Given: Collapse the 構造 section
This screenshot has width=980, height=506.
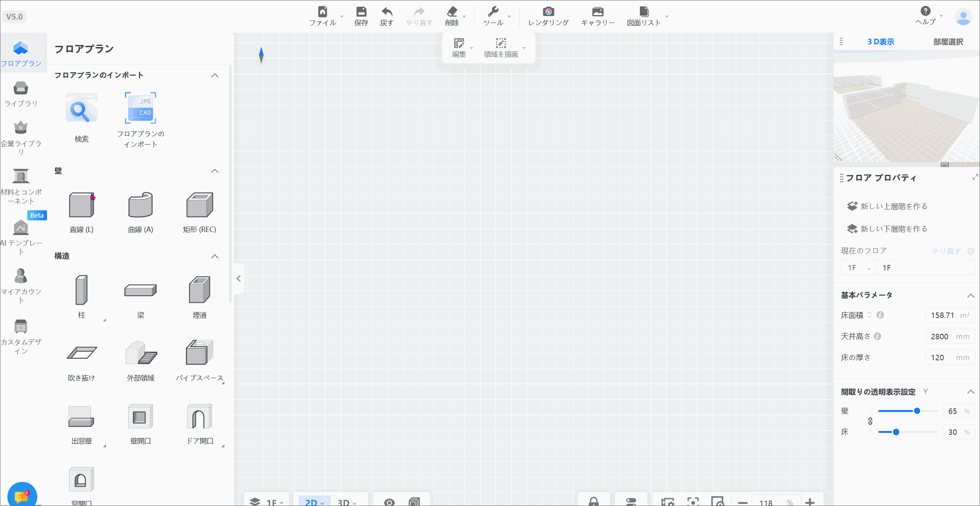Looking at the screenshot, I should (x=215, y=256).
